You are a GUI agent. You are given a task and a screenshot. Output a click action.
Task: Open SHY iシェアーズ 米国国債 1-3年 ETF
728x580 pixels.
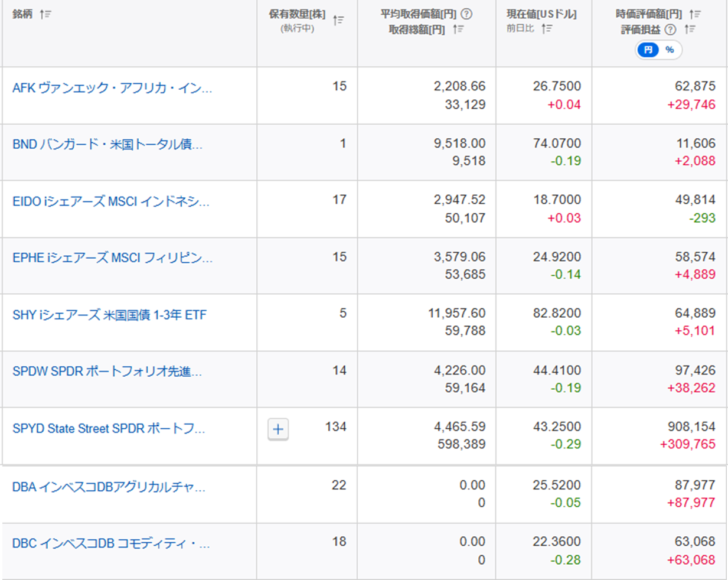109,315
